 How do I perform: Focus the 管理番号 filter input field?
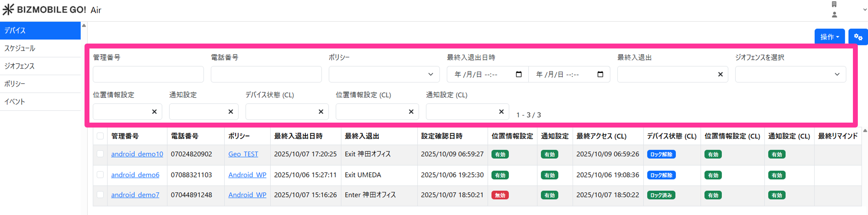148,74
